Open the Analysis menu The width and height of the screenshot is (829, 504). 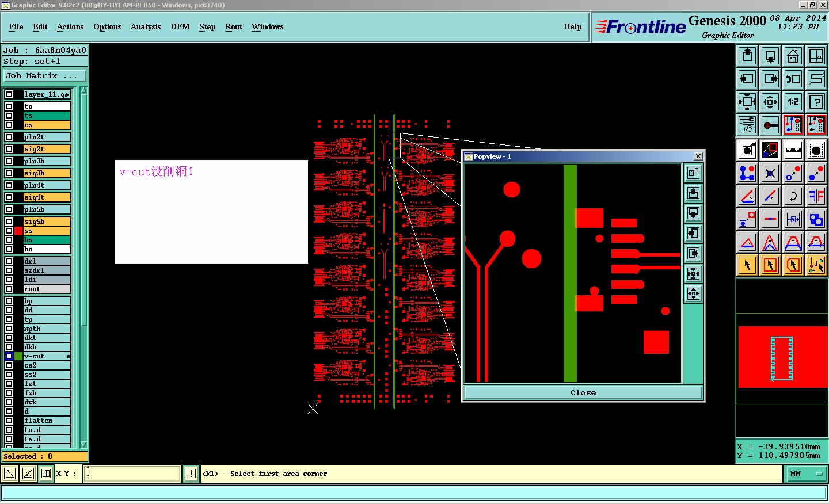click(146, 27)
